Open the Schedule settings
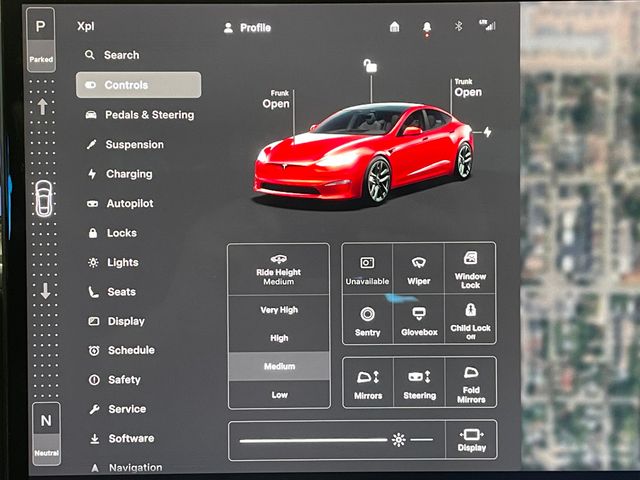640x480 pixels. point(122,350)
